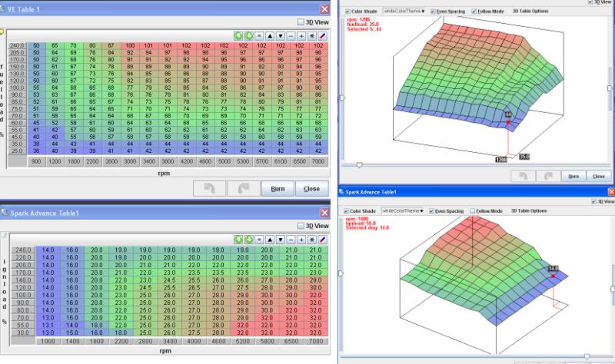The height and width of the screenshot is (364, 615).
Task: Click the set-equal (=) icon in VE Table toolbar
Action: point(259,36)
